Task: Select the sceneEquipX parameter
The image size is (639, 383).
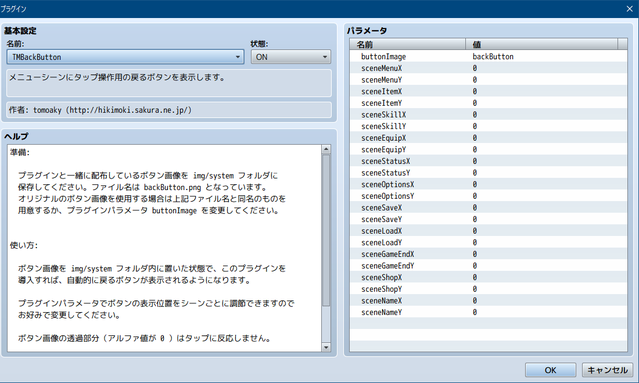Action: 383,138
